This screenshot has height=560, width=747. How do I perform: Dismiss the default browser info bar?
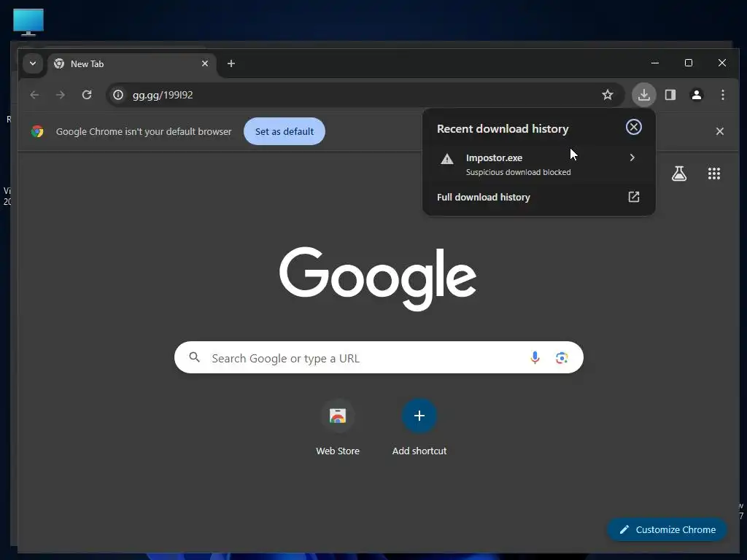point(720,131)
